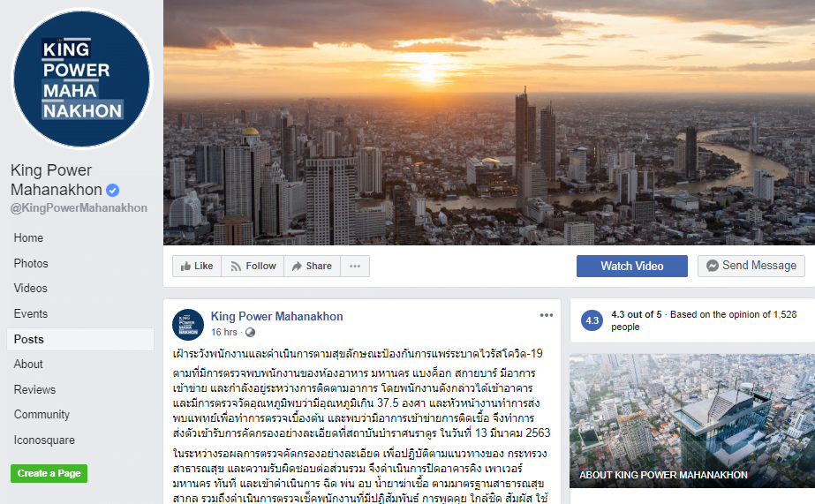Follow the page via the feed icon button
The height and width of the screenshot is (504, 815).
253,266
